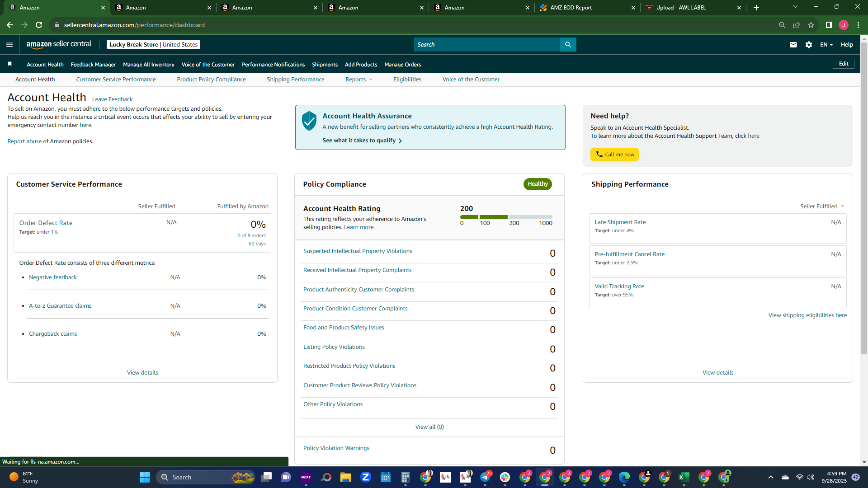Click the page vertical scrollbar

tap(864, 199)
